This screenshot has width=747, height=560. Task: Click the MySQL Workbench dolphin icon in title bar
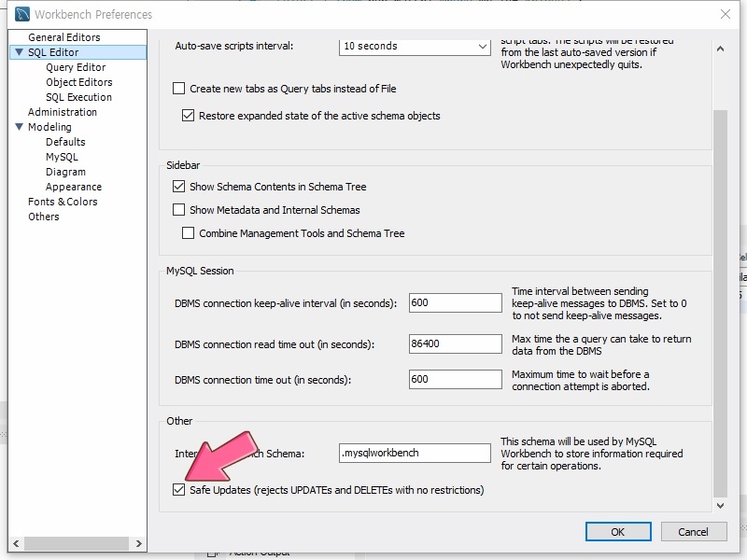21,14
